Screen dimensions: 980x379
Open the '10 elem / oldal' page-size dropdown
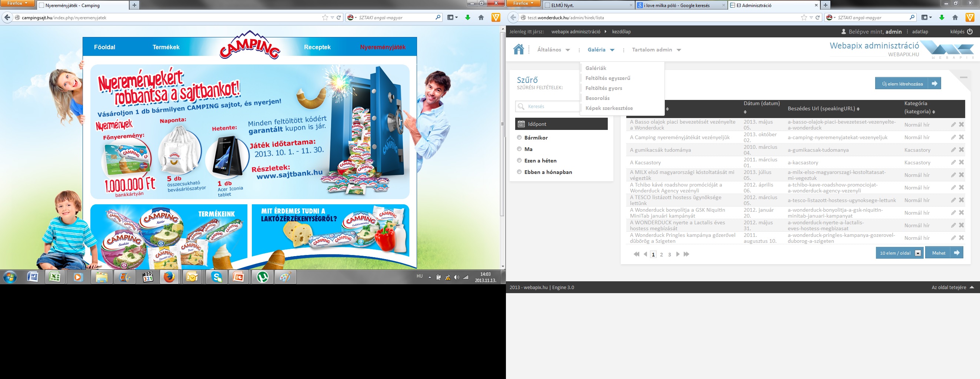[899, 253]
